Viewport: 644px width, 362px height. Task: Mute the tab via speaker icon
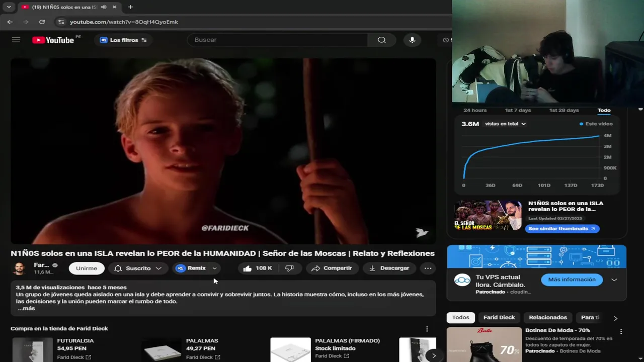point(103,7)
